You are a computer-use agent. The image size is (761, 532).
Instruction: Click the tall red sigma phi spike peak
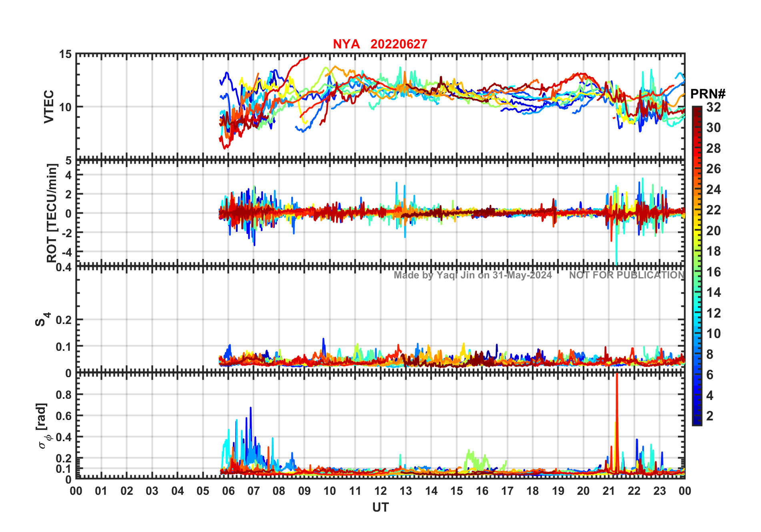tap(617, 374)
